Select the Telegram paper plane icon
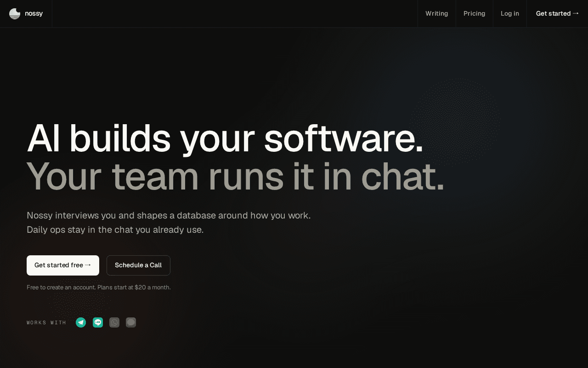588x368 pixels. point(81,322)
